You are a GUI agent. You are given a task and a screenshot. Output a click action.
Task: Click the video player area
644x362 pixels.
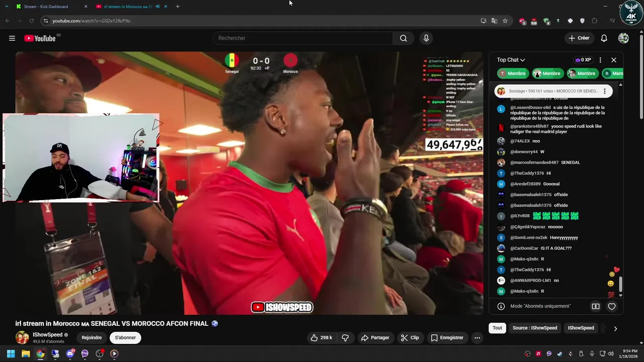tap(250, 183)
